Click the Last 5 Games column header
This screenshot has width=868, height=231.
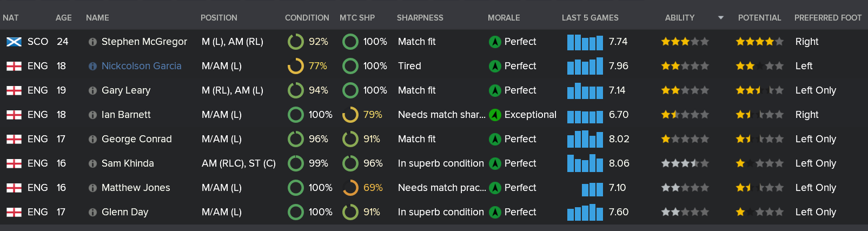click(590, 18)
